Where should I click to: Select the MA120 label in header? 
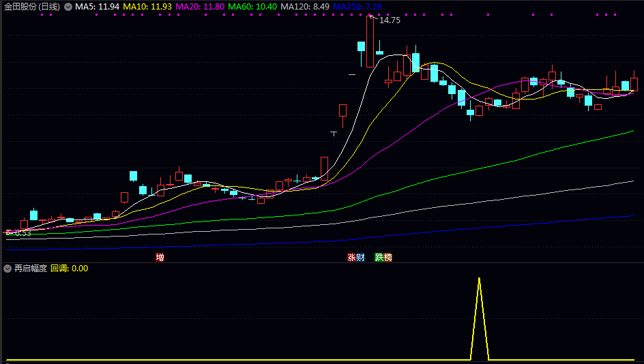(x=305, y=7)
